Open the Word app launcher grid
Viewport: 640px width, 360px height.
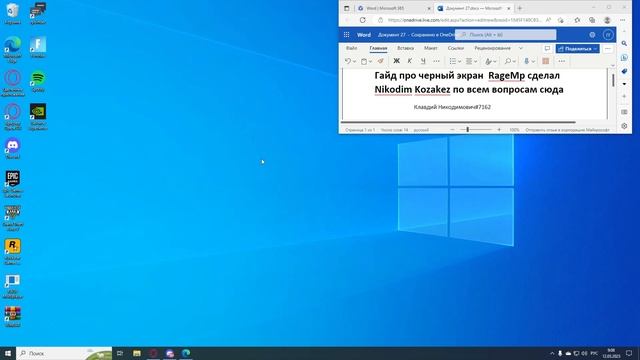(x=347, y=35)
